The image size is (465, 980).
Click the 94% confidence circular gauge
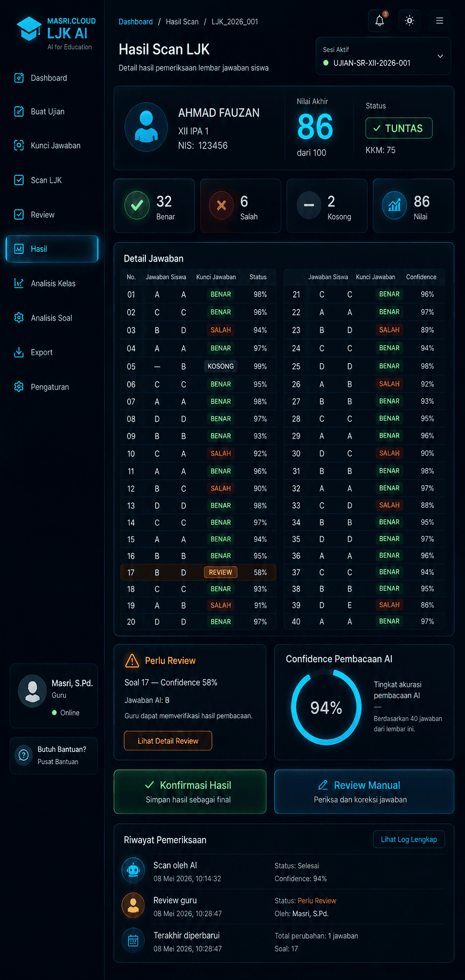[326, 707]
